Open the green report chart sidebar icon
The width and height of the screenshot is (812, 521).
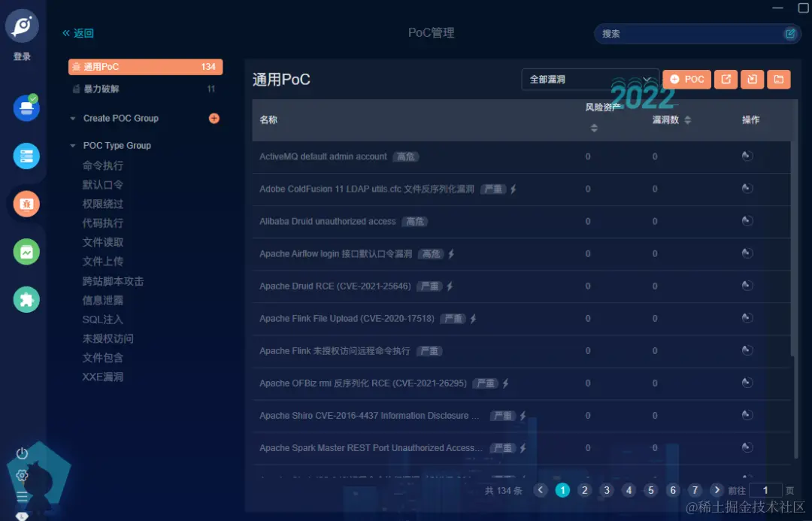pyautogui.click(x=26, y=252)
